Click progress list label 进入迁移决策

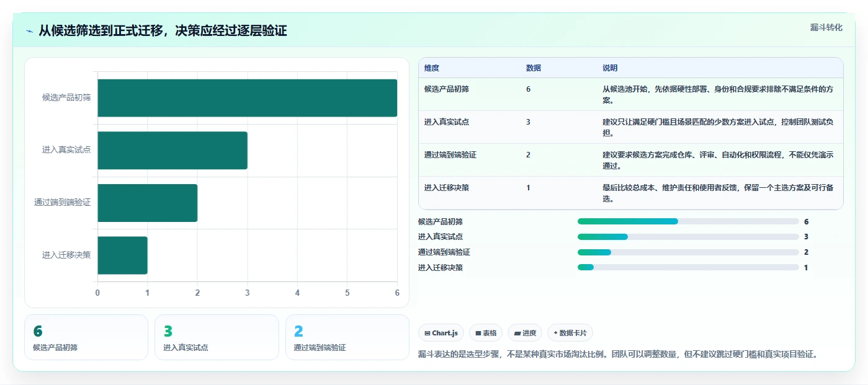coord(441,268)
